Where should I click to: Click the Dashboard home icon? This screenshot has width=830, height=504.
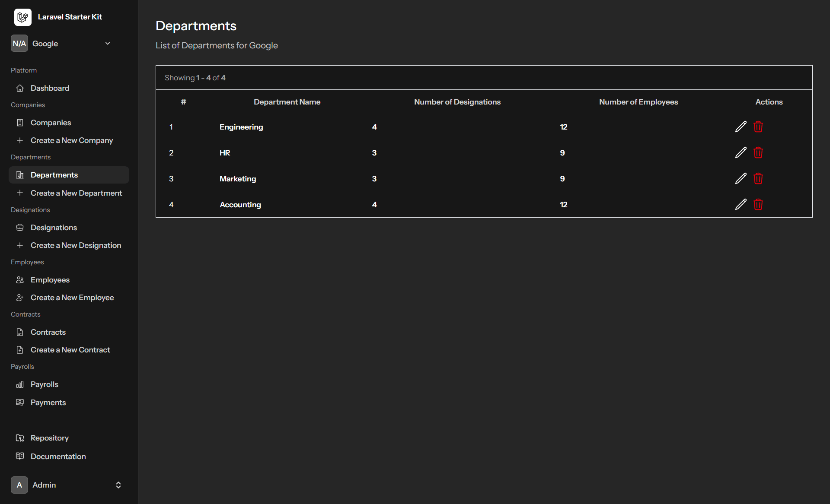click(x=20, y=88)
